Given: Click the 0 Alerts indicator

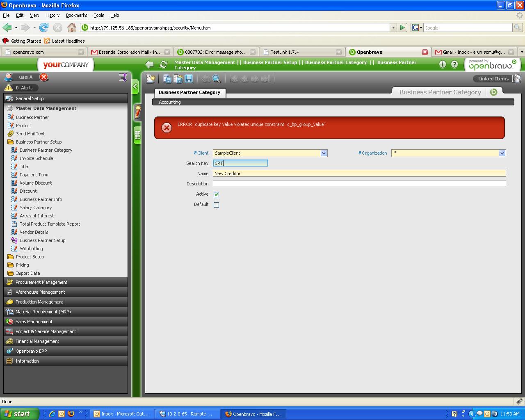Looking at the screenshot, I should tap(21, 88).
